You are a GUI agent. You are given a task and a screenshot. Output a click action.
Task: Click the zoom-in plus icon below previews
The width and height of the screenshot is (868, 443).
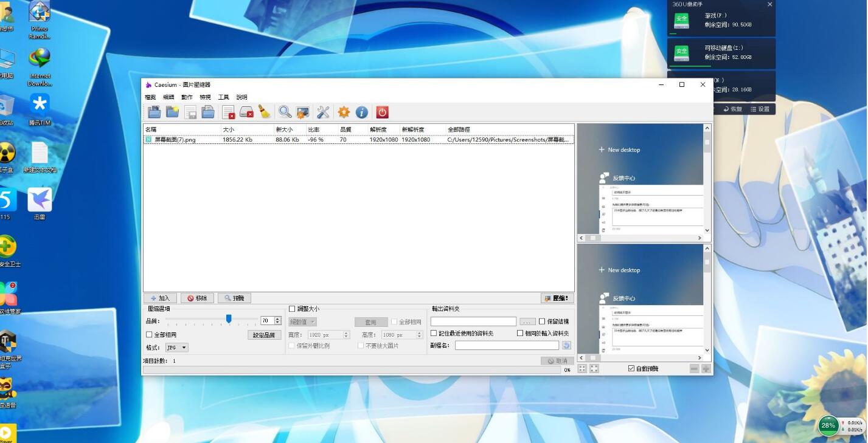(706, 368)
